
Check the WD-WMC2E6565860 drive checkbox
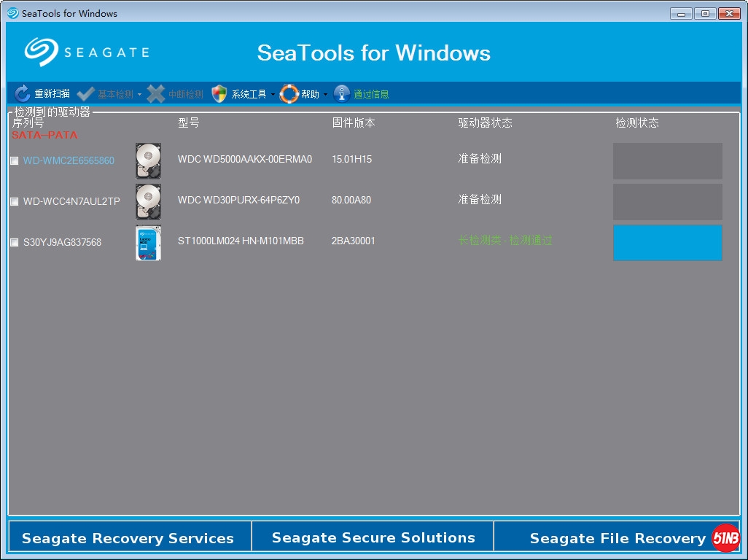[15, 161]
